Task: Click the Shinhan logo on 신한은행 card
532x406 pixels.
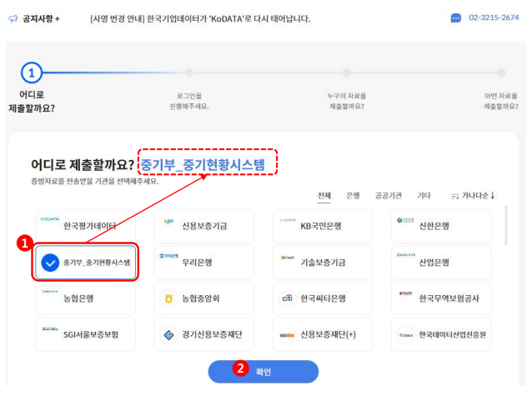Action: click(x=405, y=220)
